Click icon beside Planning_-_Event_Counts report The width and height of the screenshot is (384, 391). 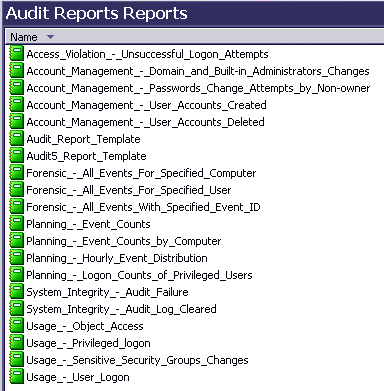tap(16, 224)
